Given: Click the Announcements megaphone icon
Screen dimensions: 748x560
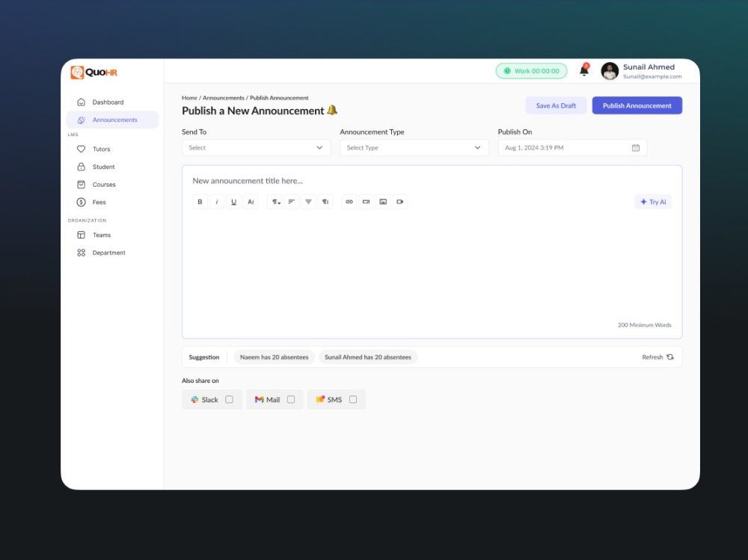Looking at the screenshot, I should [x=81, y=120].
